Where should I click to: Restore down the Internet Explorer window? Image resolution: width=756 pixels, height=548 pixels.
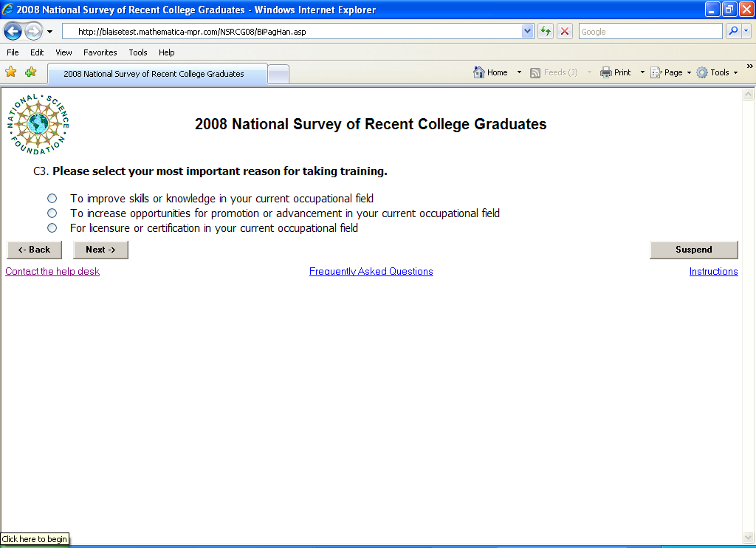[729, 9]
